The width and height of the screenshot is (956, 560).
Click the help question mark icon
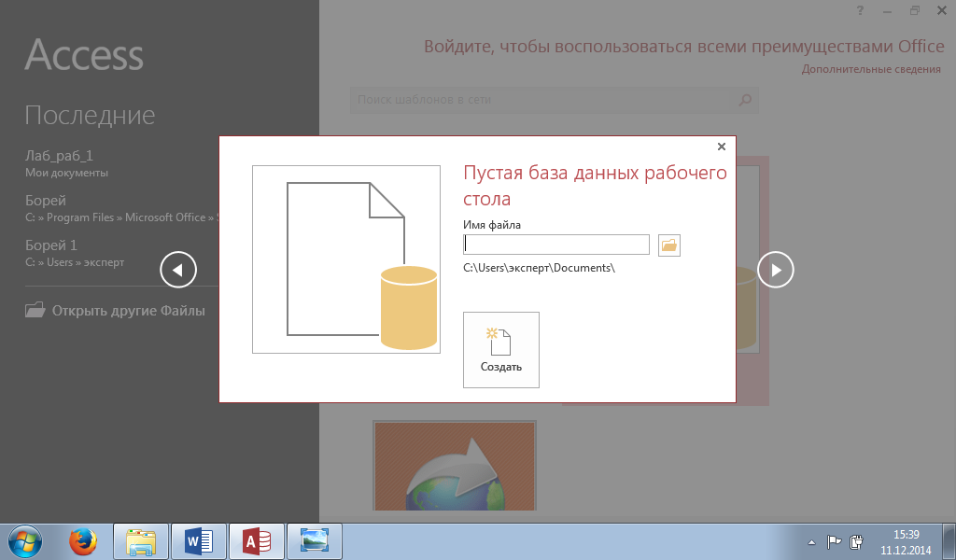click(860, 10)
